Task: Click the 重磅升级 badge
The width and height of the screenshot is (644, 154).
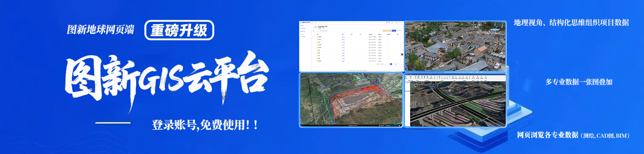Action: tap(179, 30)
